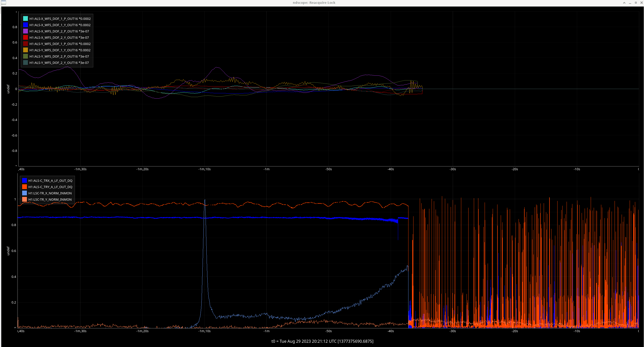Click the cyan swatch for ALS-X_WFS_DOF_1_P_OUT16

pyautogui.click(x=25, y=19)
